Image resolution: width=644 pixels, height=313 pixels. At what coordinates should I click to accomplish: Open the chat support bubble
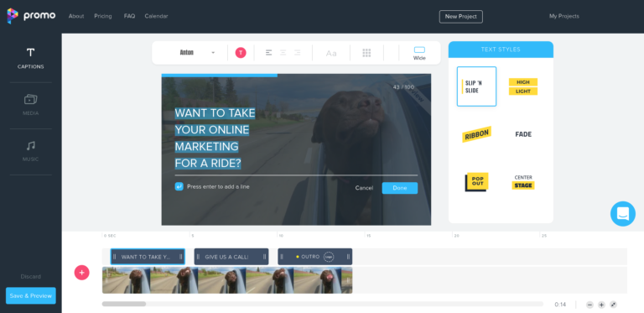[623, 214]
